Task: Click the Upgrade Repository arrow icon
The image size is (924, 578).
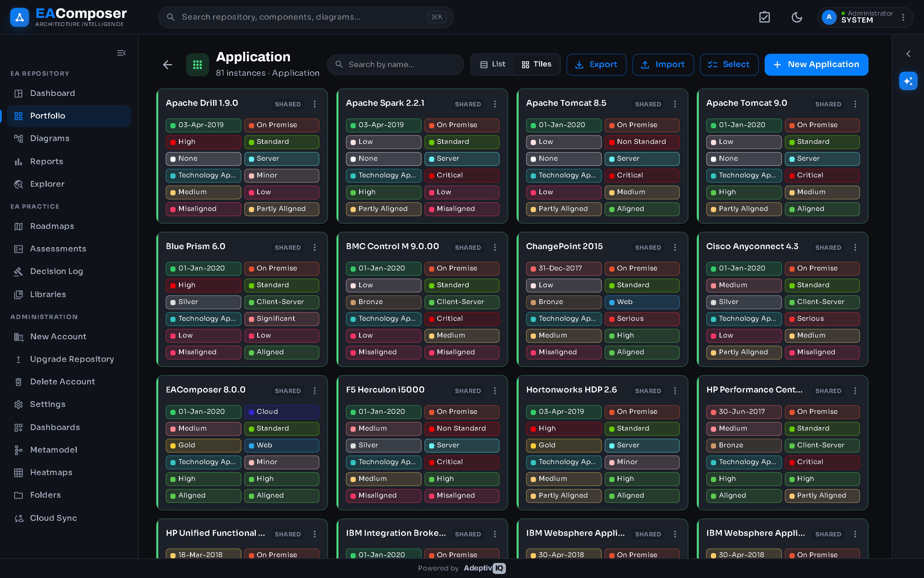Action: [18, 359]
